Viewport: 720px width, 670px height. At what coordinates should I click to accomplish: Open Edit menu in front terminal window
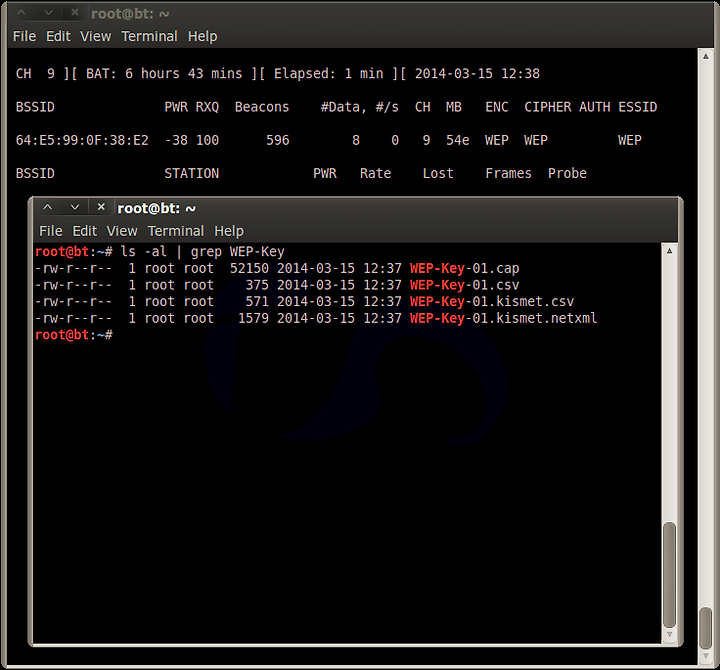click(x=84, y=231)
